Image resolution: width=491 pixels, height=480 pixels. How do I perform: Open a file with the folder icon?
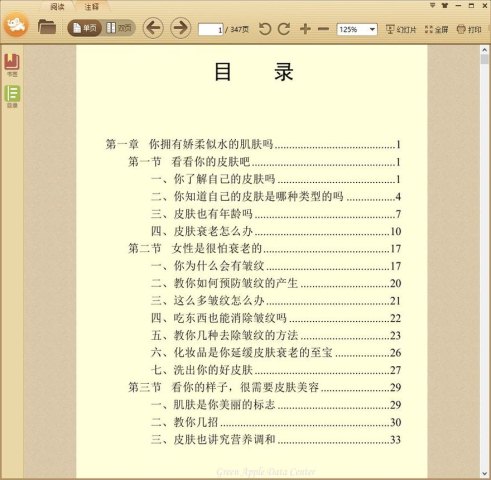(47, 27)
